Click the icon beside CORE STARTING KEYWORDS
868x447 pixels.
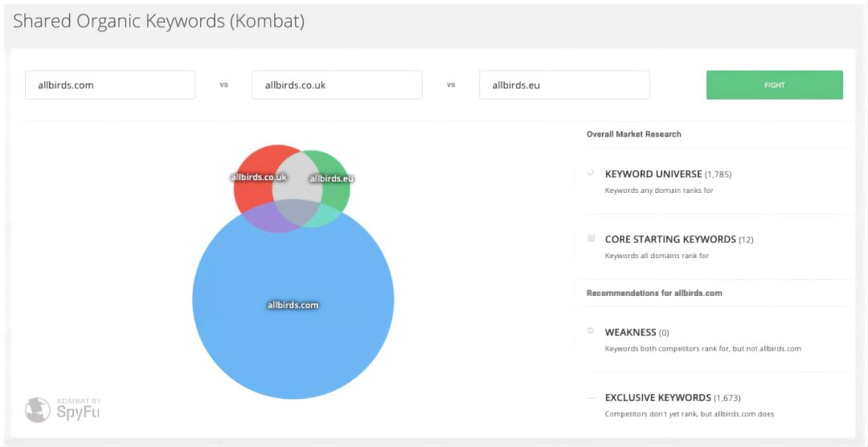(591, 238)
